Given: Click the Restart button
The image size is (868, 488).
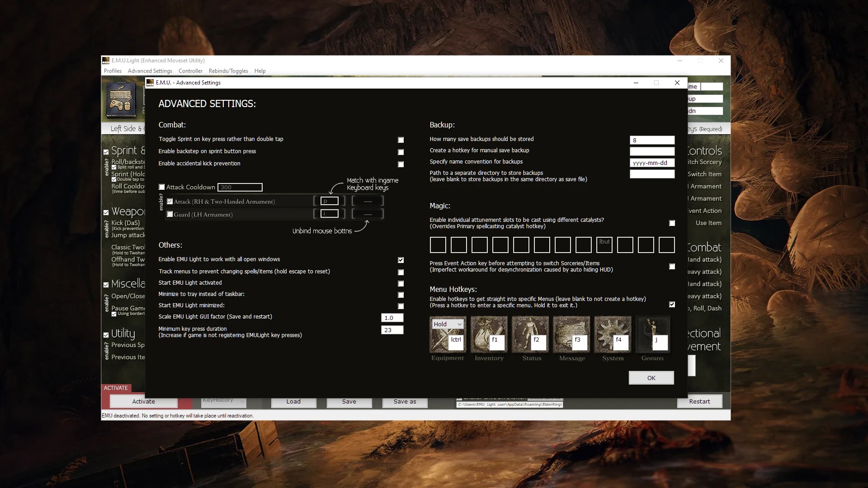Looking at the screenshot, I should click(699, 401).
